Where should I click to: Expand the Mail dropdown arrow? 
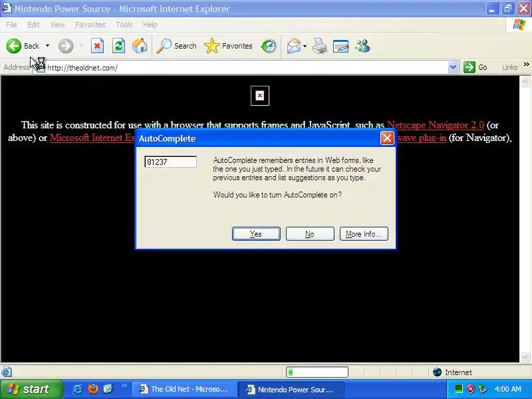pyautogui.click(x=305, y=46)
